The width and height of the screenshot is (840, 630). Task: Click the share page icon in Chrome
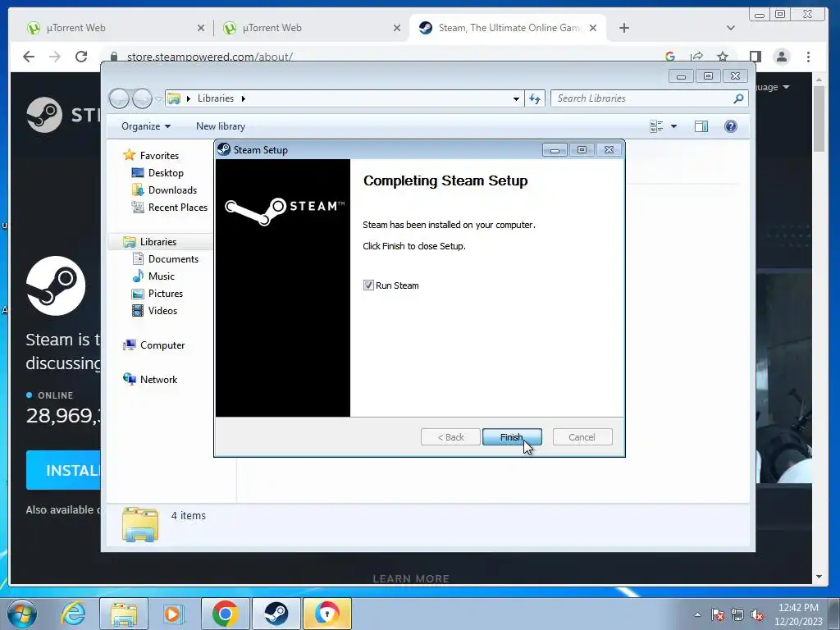click(x=696, y=57)
